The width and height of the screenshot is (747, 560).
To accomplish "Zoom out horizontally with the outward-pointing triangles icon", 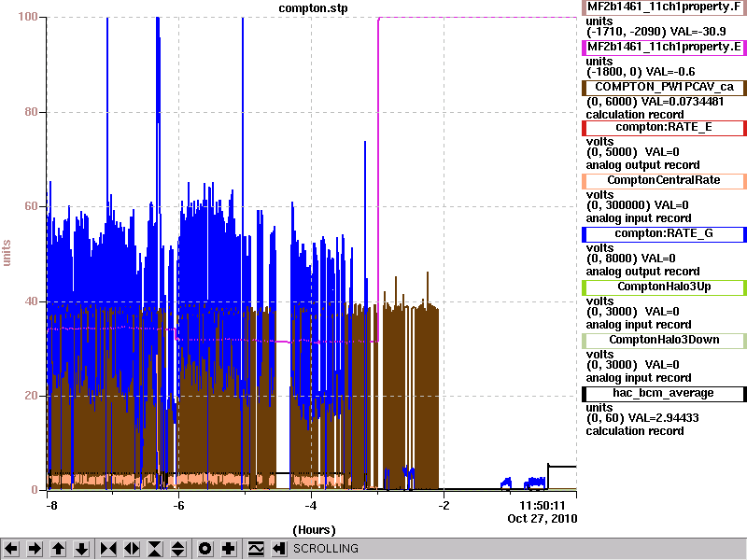I will coord(132,549).
